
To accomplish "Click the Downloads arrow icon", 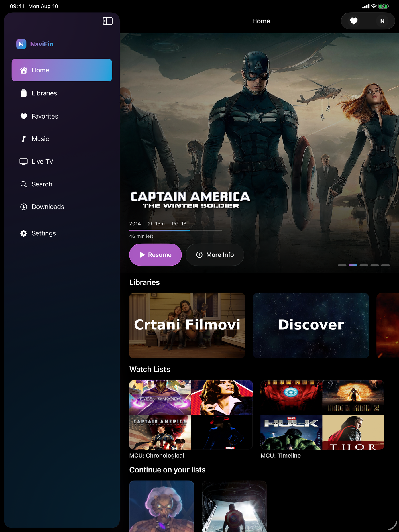I will pyautogui.click(x=24, y=207).
